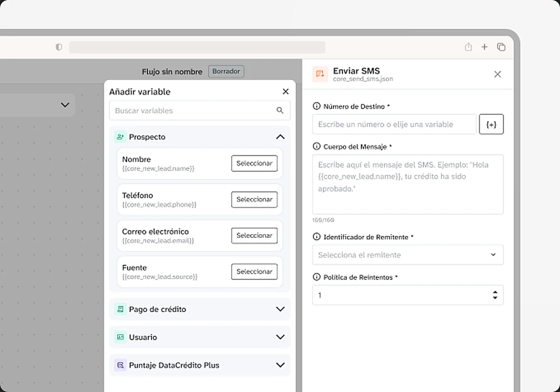560x392 pixels.
Task: Select the Fuente variable
Action: pyautogui.click(x=254, y=272)
